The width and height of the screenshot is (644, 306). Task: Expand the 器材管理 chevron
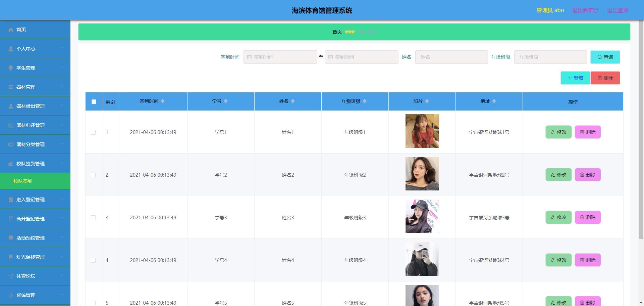coord(62,87)
